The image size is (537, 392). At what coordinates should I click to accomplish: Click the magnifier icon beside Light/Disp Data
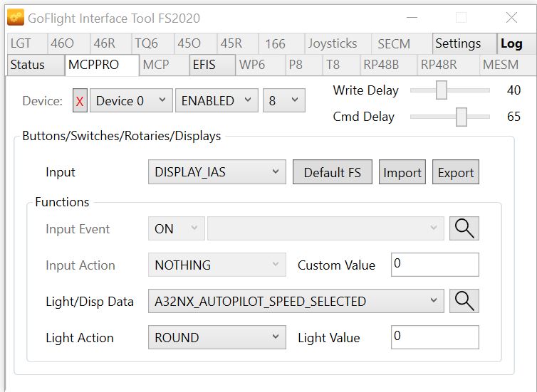(464, 301)
